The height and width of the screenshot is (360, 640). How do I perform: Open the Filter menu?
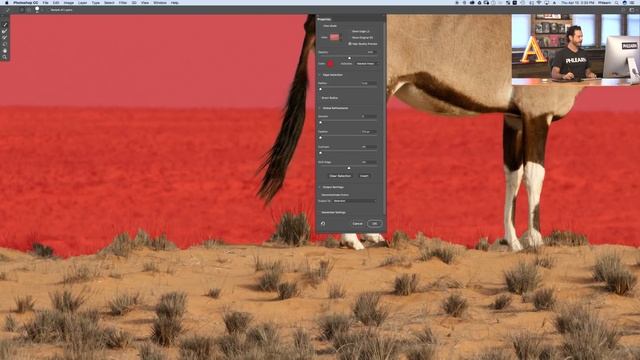point(122,2)
